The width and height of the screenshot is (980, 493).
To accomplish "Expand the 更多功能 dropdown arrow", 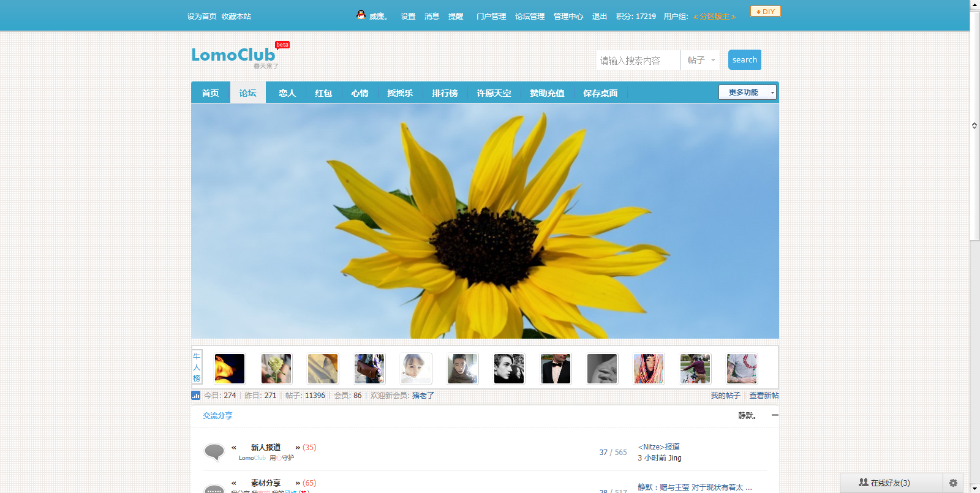I will tap(772, 92).
